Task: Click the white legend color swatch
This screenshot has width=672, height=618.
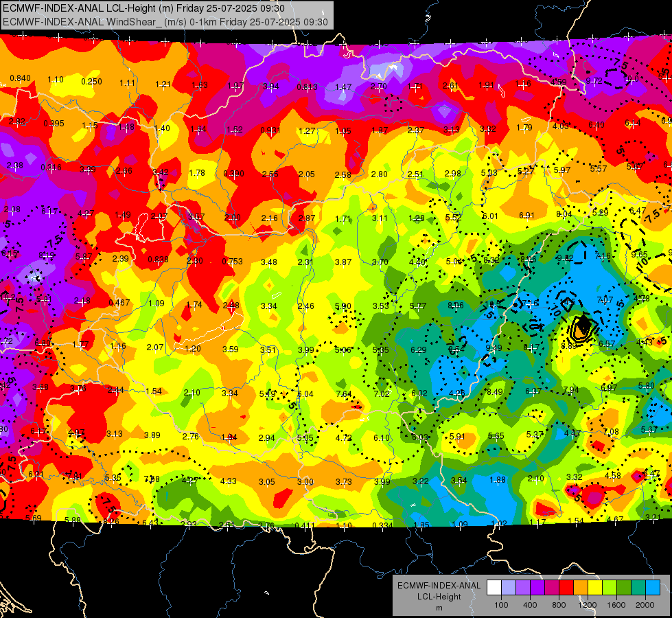Action: [x=494, y=588]
